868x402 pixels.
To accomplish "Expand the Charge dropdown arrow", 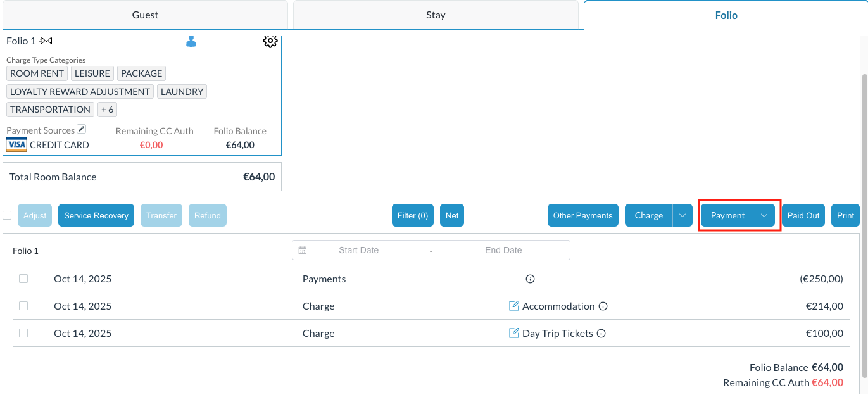I will pyautogui.click(x=682, y=215).
